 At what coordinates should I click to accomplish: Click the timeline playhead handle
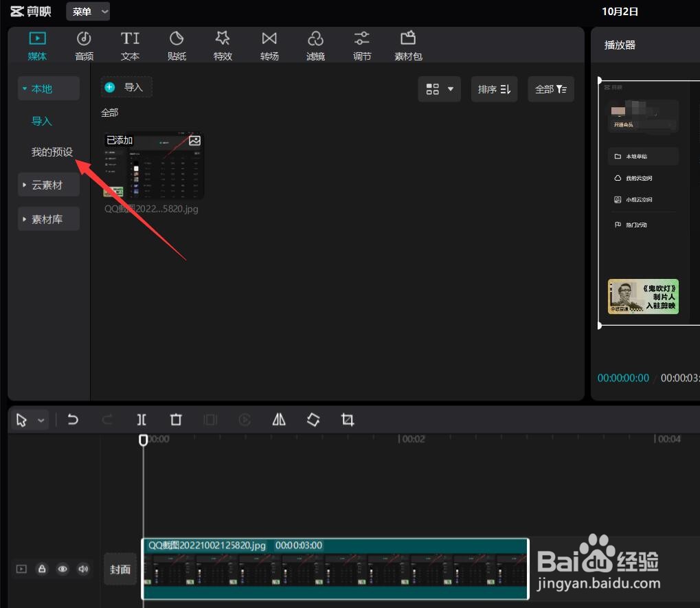144,440
